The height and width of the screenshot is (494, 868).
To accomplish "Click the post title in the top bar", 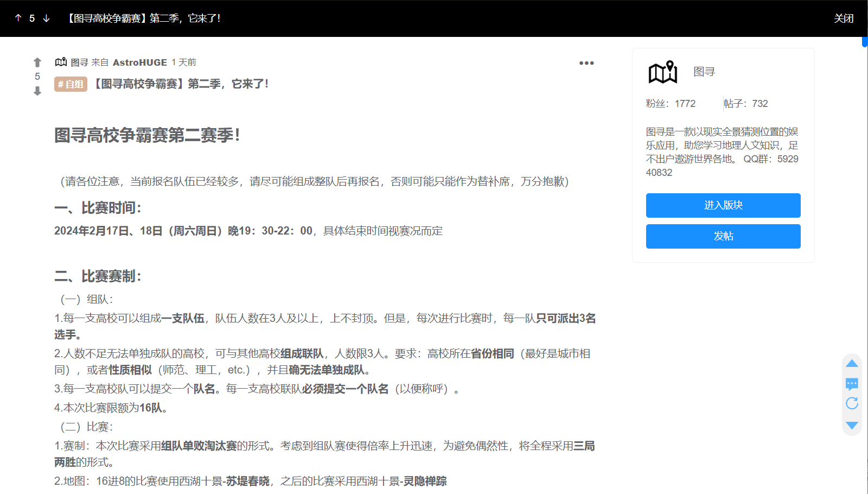I will [x=144, y=18].
